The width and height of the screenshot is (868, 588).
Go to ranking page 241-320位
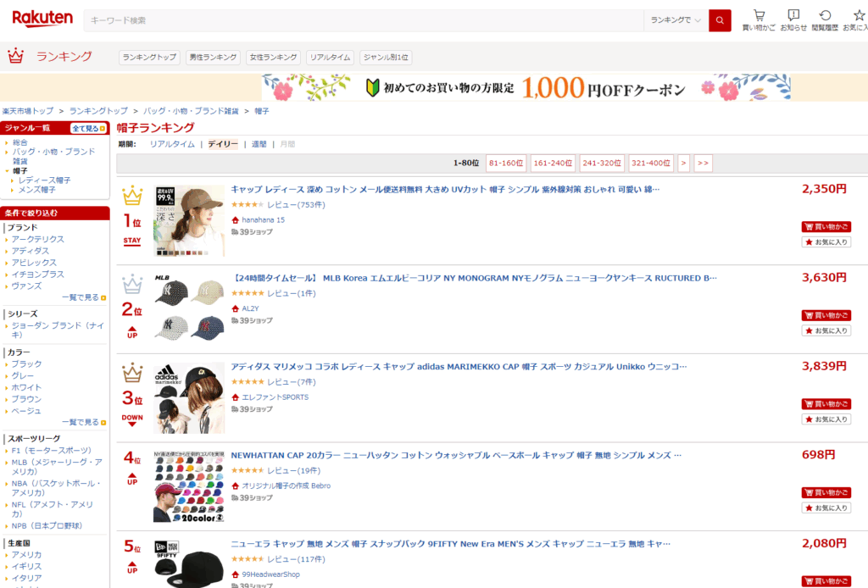pyautogui.click(x=602, y=164)
